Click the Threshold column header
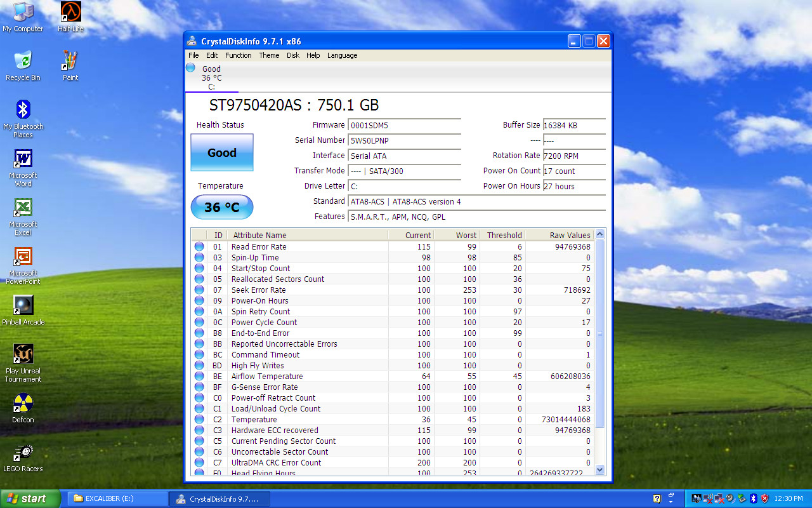 [502, 235]
